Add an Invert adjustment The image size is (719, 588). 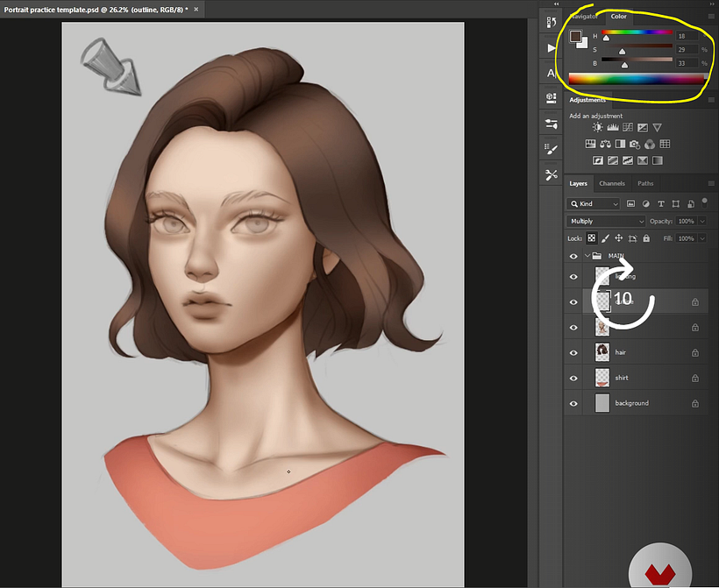pyautogui.click(x=598, y=160)
